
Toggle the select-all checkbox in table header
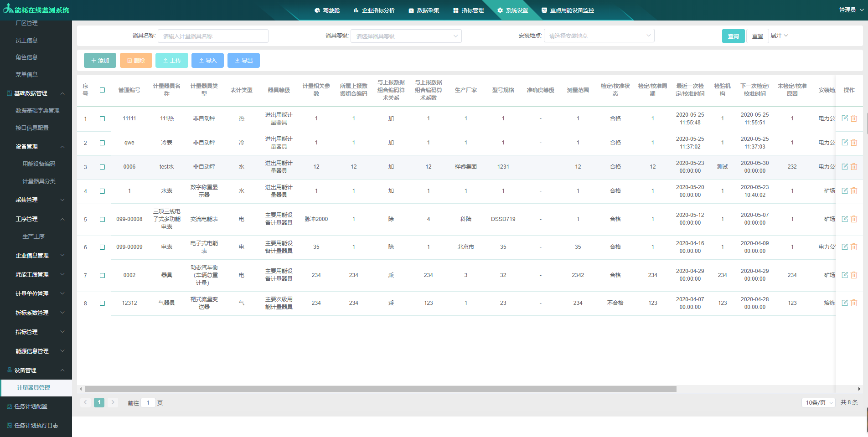(102, 90)
